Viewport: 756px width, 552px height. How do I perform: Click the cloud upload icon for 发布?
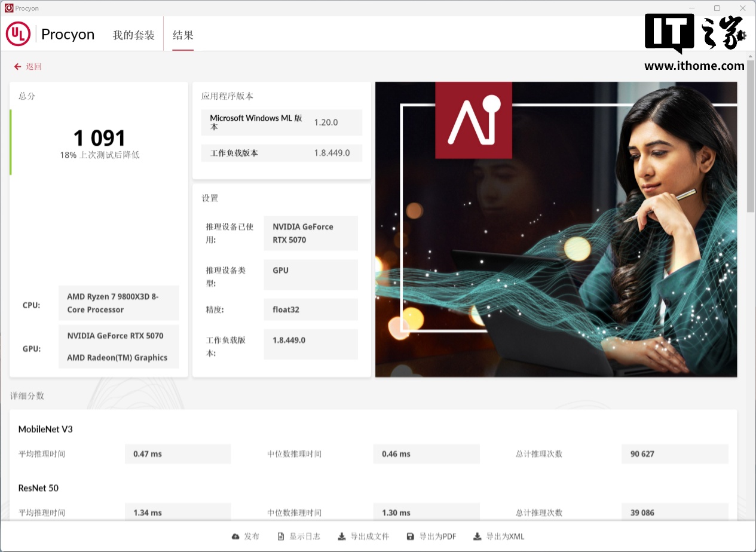tap(235, 536)
